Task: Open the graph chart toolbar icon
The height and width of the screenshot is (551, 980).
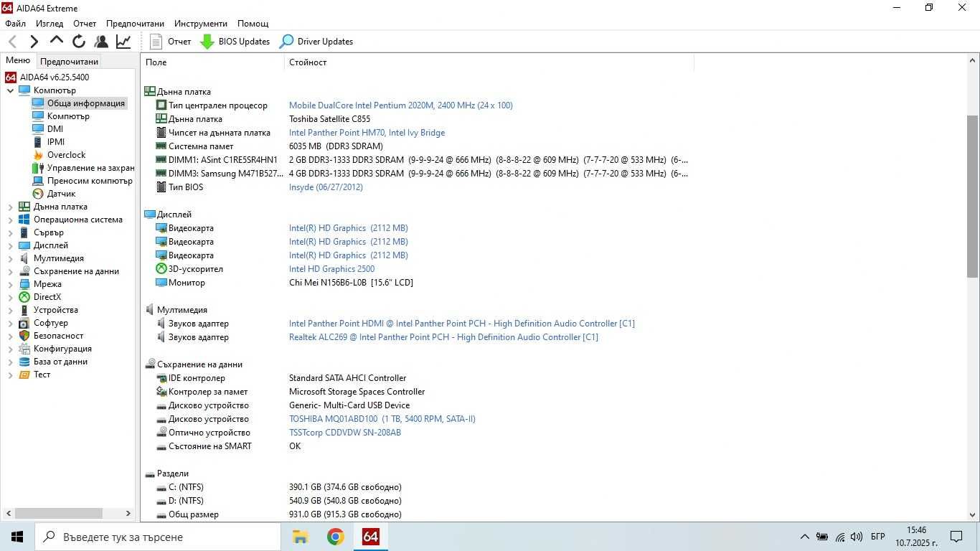Action: pos(123,42)
